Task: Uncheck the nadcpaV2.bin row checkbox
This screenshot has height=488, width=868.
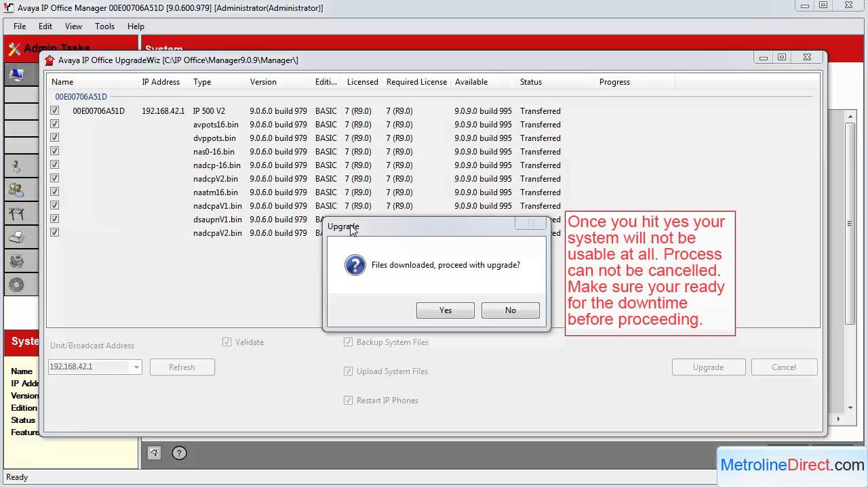Action: (54, 232)
